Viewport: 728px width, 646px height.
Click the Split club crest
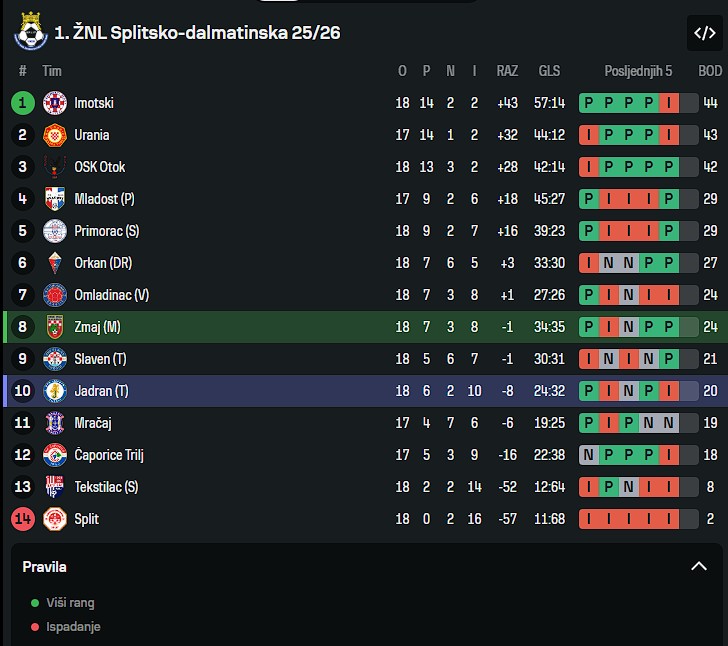coord(55,519)
